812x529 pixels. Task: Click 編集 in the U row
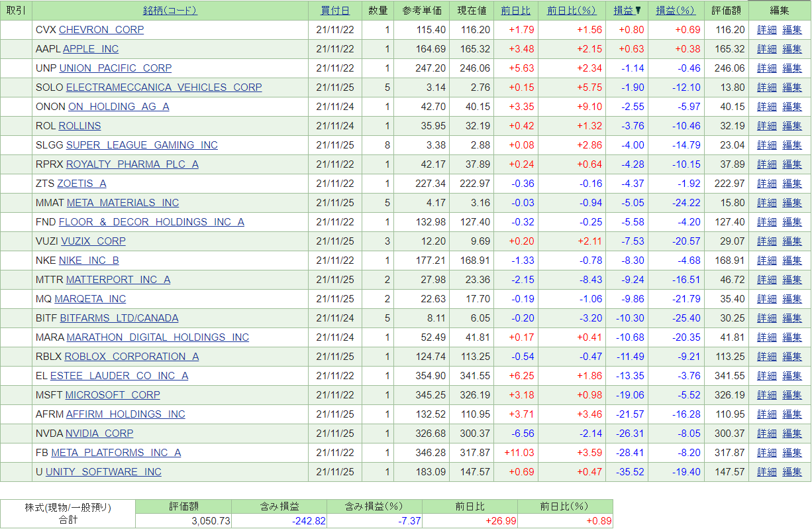(x=792, y=472)
